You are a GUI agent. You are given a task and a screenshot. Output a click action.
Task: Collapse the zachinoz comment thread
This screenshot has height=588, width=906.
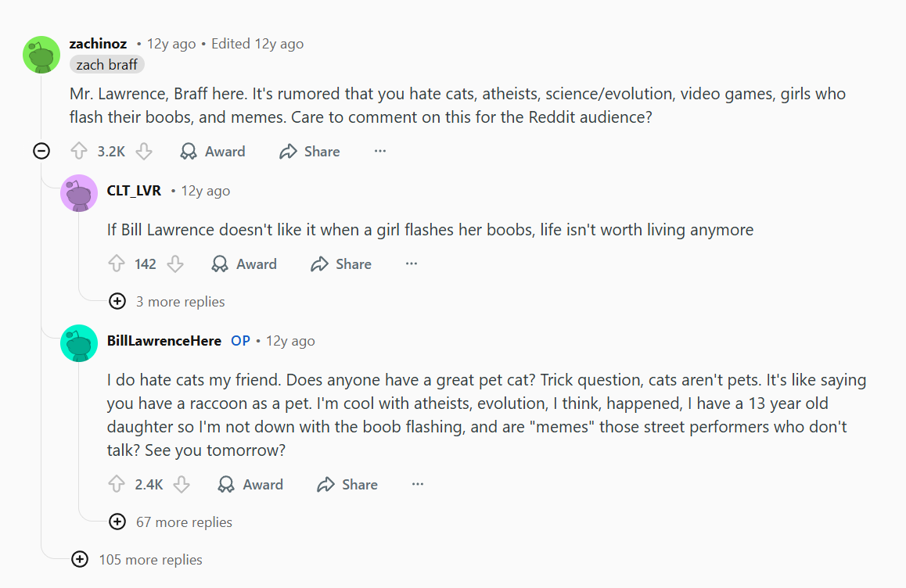point(41,152)
